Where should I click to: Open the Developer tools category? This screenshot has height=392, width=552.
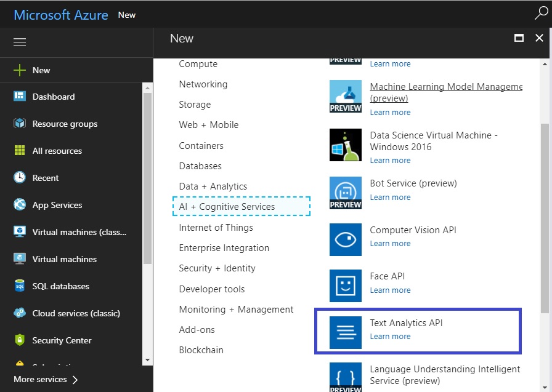pos(211,289)
